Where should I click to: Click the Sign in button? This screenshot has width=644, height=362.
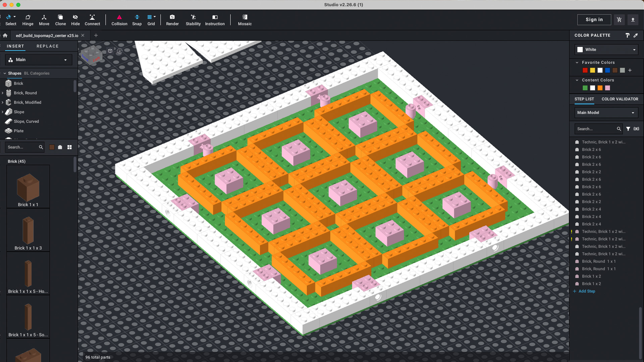pyautogui.click(x=594, y=19)
